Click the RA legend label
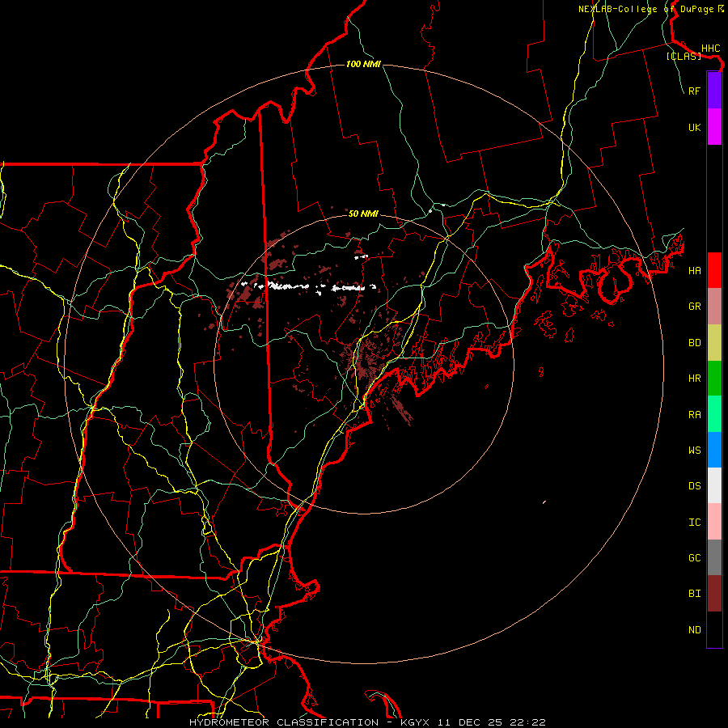 (x=694, y=415)
